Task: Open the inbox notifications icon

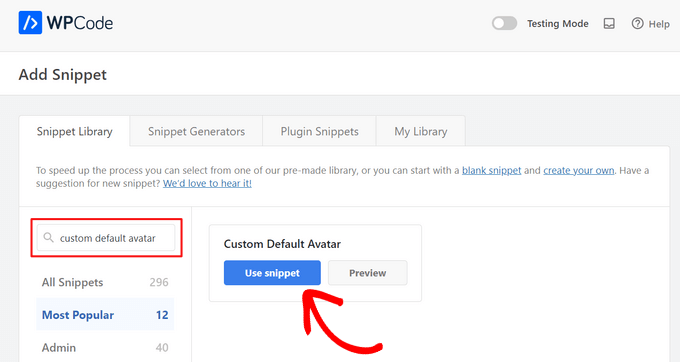Action: 609,23
